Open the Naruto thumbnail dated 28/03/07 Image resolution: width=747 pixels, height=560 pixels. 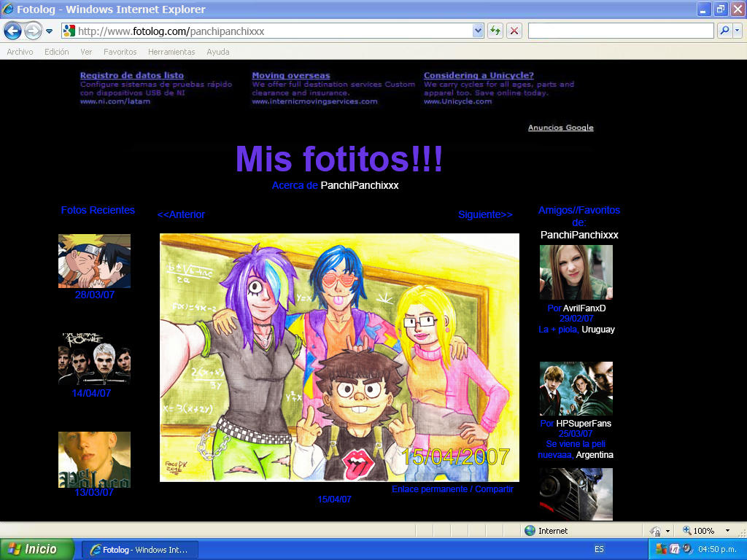coord(94,261)
